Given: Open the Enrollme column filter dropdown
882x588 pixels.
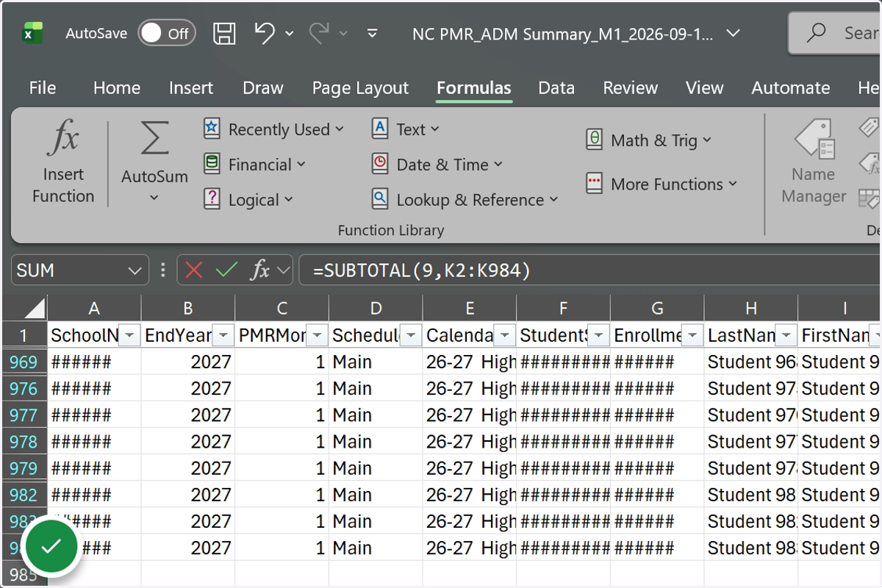Looking at the screenshot, I should (x=692, y=336).
